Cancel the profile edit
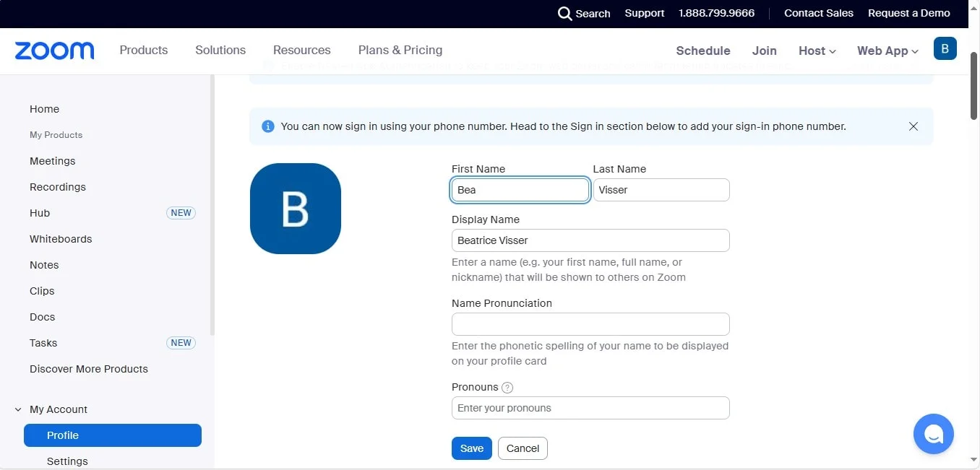Viewport: 980px width, 470px height. click(523, 448)
